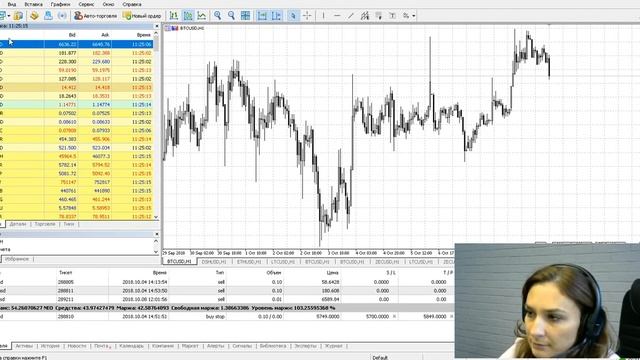Switch chart to bar chart mode
This screenshot has width=640, height=360.
[x=174, y=16]
